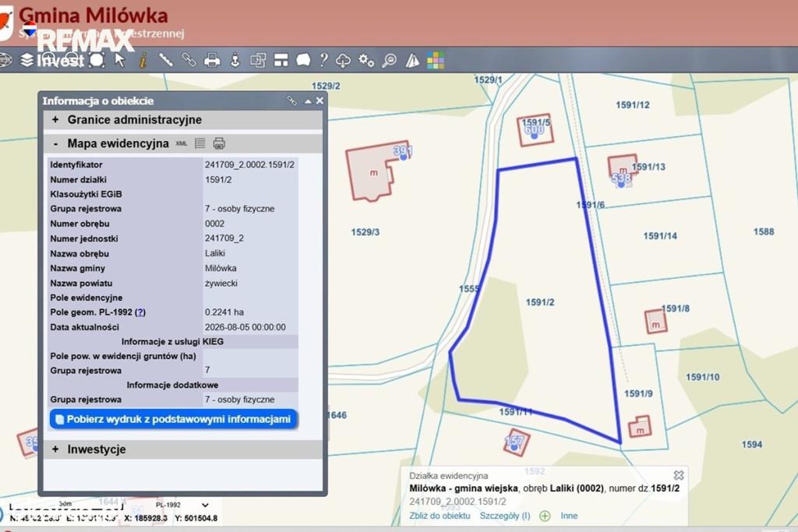Click parcel label 1591/14 on map
This screenshot has height=532, width=798.
click(660, 236)
